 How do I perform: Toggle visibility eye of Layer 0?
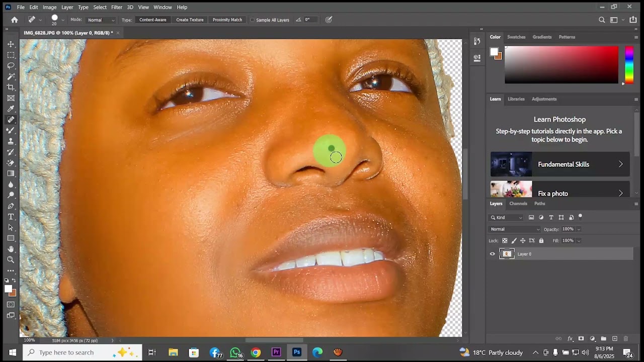pos(493,254)
